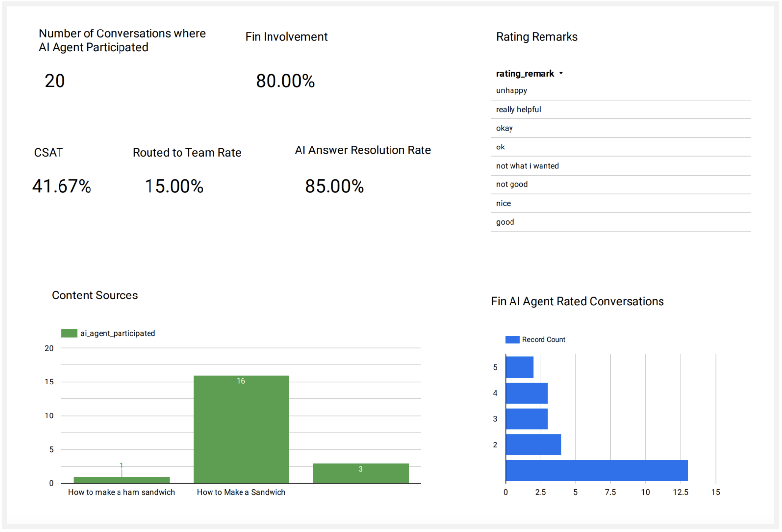
Task: Click the green ai_agent_participated legend swatch
Action: coord(69,334)
